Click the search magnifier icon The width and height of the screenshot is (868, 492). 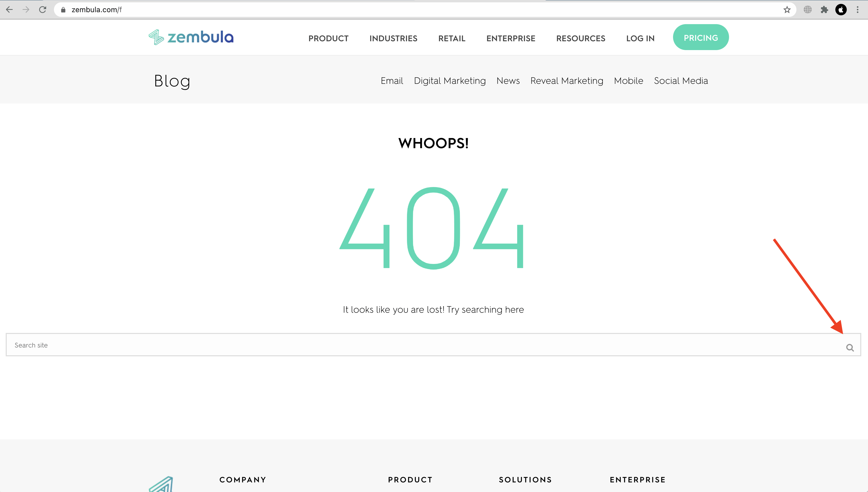(850, 348)
